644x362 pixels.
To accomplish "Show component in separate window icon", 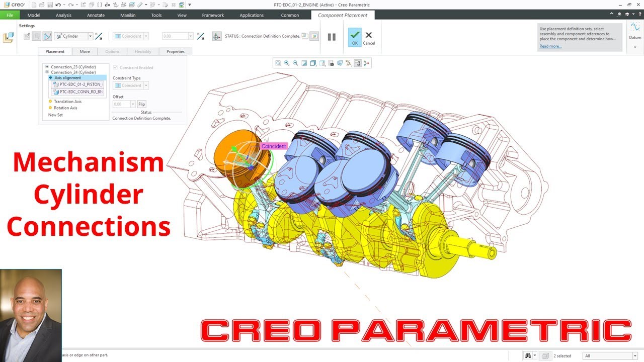I will point(305,36).
